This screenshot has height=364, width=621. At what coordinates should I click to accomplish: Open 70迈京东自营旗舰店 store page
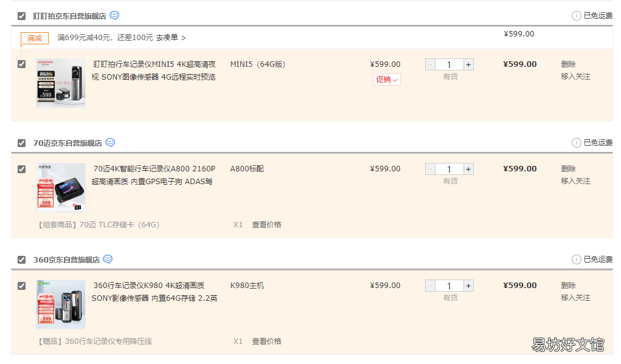tap(68, 143)
